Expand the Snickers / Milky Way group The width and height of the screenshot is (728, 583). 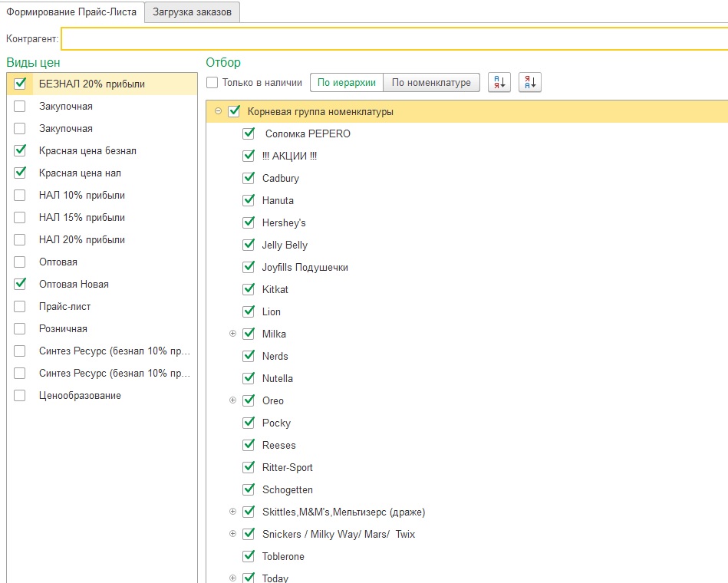click(233, 534)
